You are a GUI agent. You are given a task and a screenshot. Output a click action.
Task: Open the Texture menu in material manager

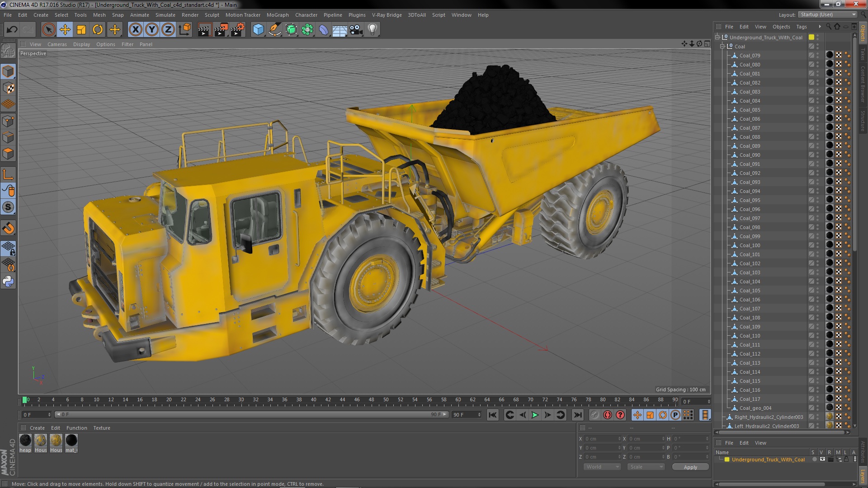pos(102,428)
